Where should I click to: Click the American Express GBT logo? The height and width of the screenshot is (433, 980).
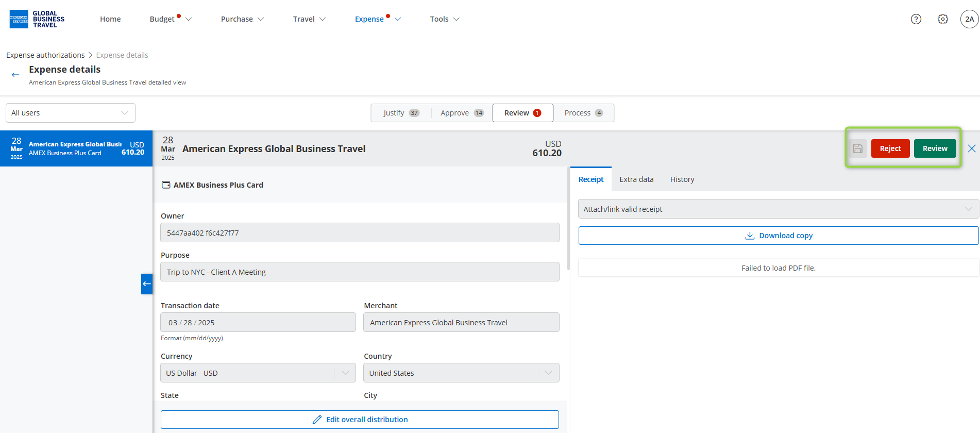pos(37,19)
